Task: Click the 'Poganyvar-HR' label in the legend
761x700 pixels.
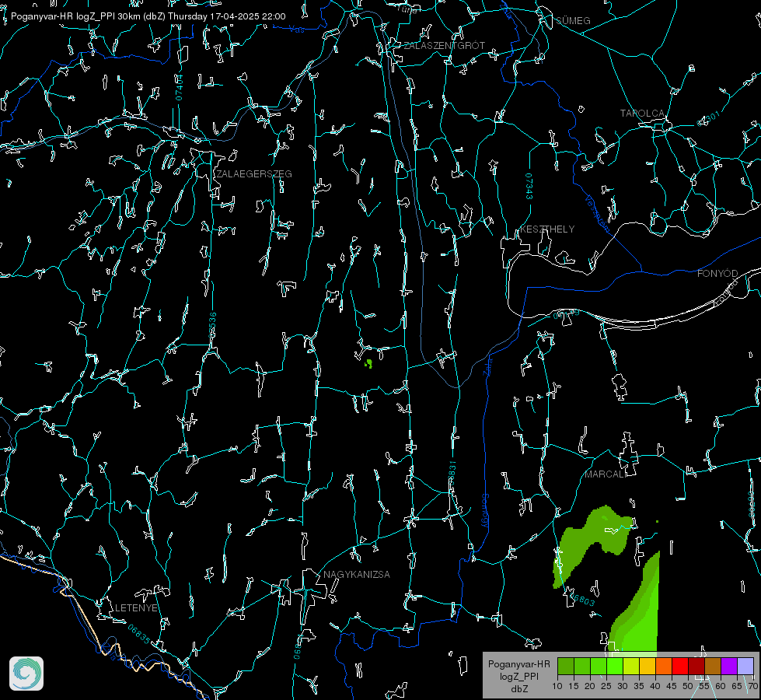Action: [x=518, y=663]
